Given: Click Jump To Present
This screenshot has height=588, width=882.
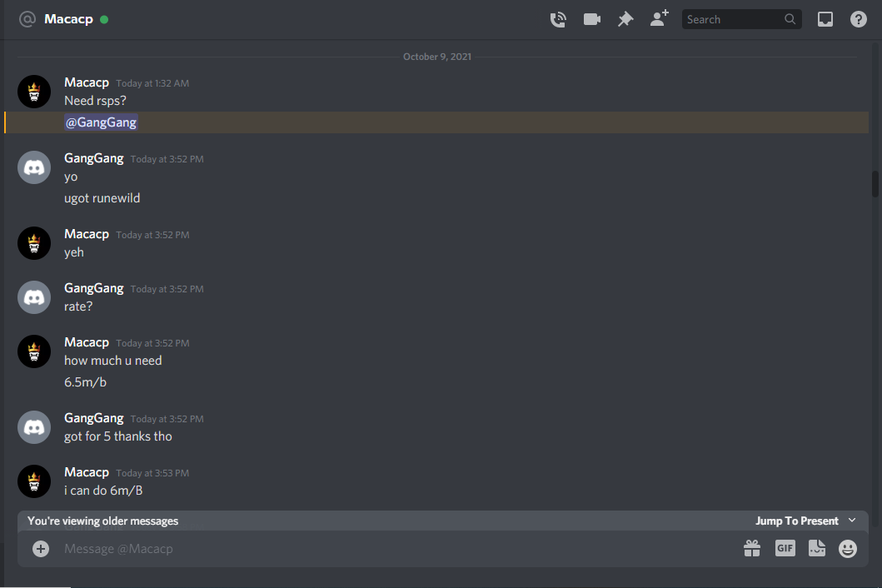Looking at the screenshot, I should [x=796, y=521].
